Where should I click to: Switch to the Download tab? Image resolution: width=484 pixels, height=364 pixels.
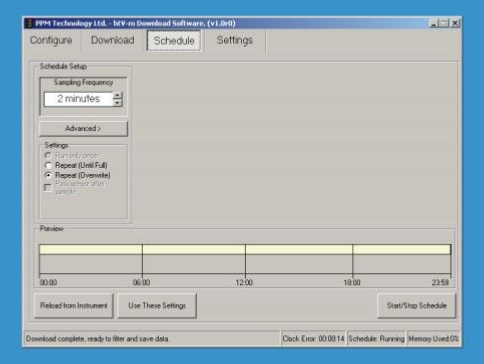coord(113,40)
